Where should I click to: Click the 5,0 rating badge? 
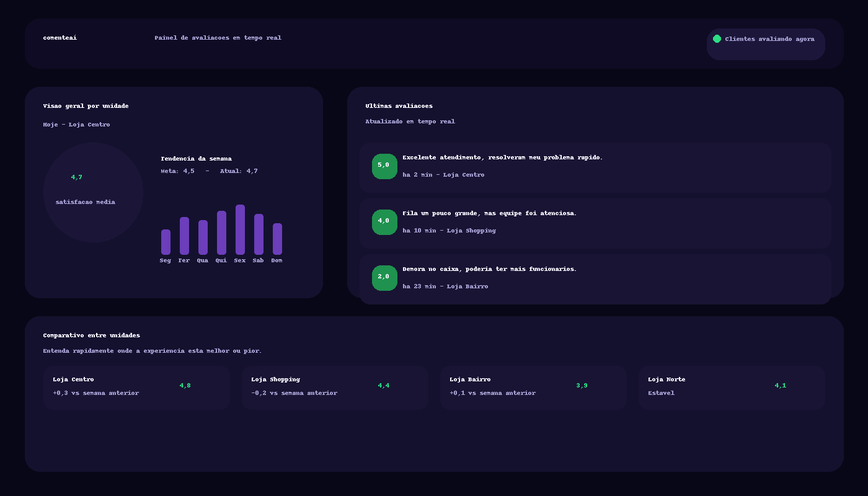[384, 166]
